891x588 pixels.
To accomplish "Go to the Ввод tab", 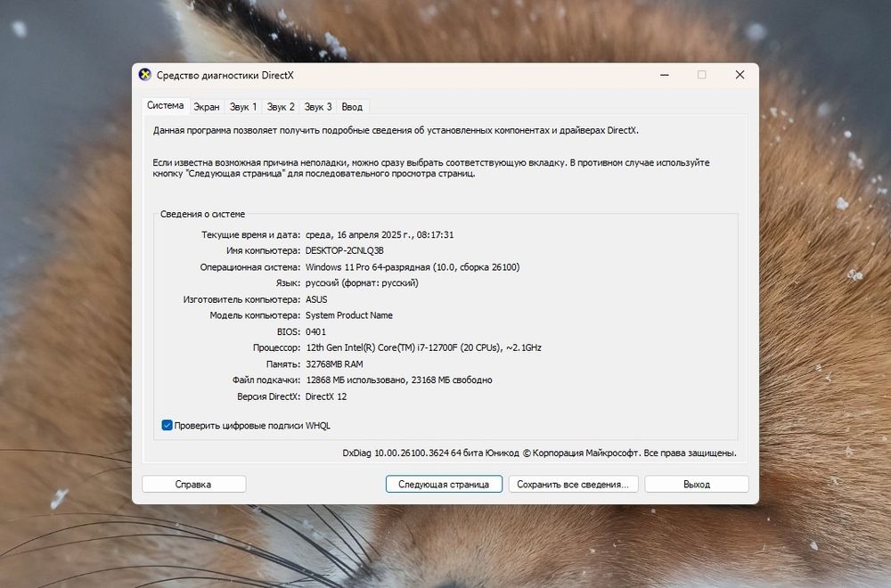I will coord(352,107).
